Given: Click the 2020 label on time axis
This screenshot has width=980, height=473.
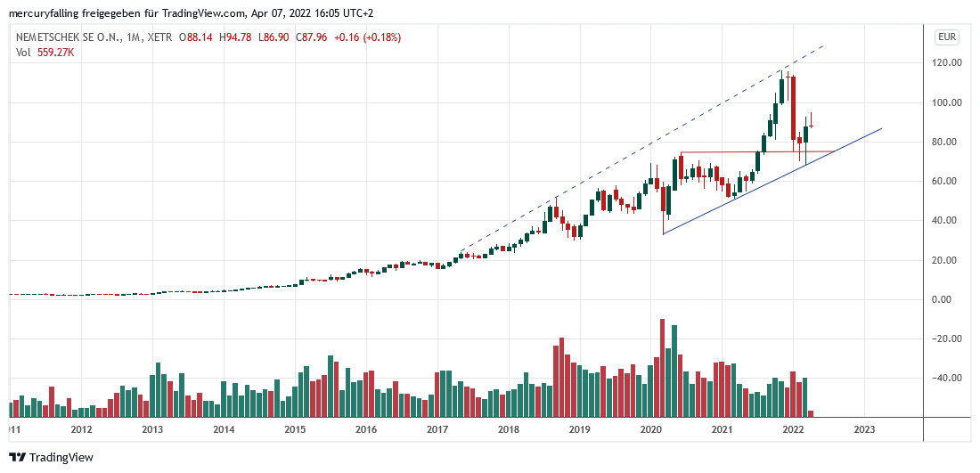Looking at the screenshot, I should coord(650,428).
